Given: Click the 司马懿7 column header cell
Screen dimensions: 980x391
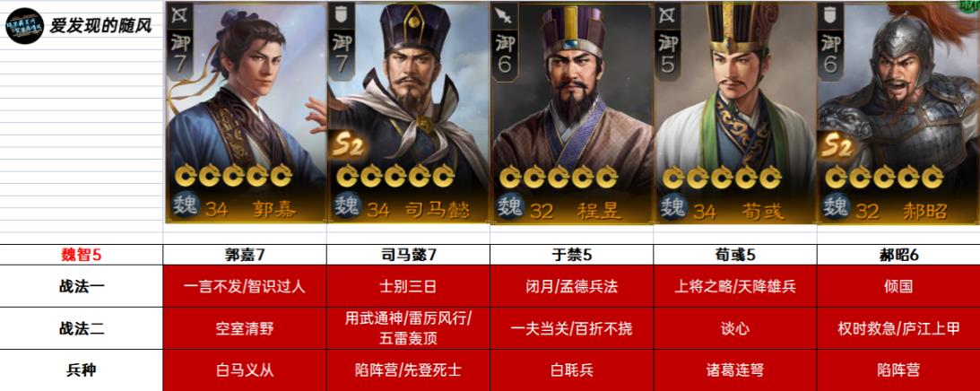Looking at the screenshot, I should [408, 255].
